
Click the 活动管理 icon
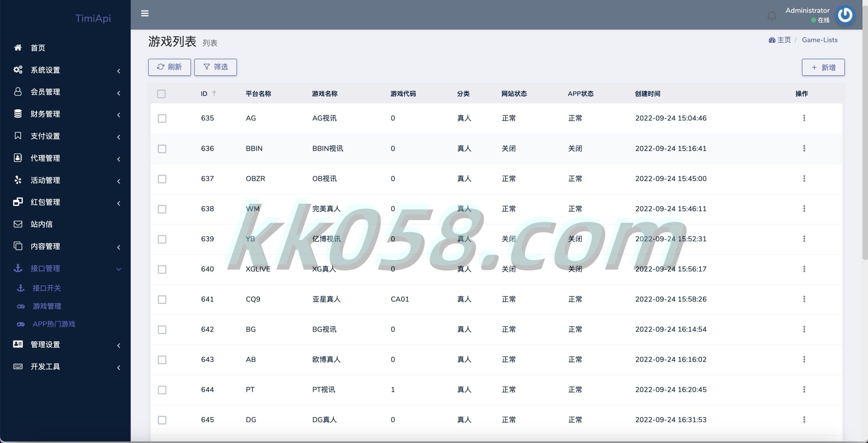coord(18,180)
